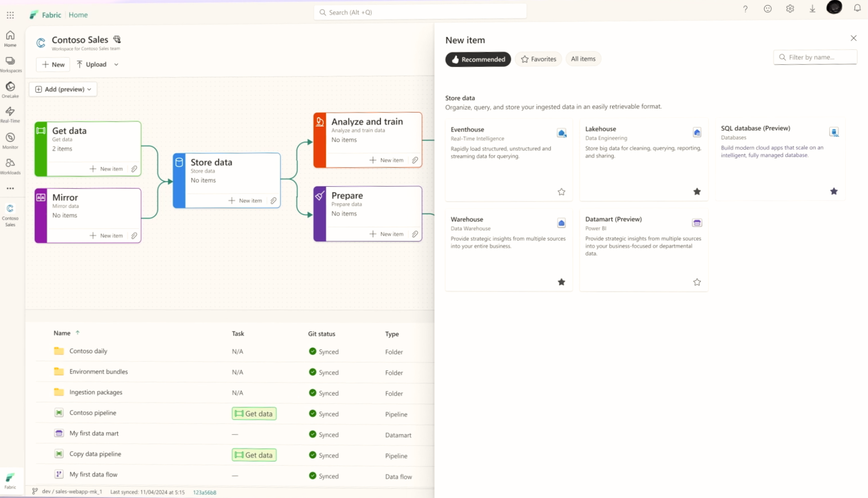This screenshot has width=868, height=498.
Task: Attach item to Prepare task
Action: pos(415,234)
